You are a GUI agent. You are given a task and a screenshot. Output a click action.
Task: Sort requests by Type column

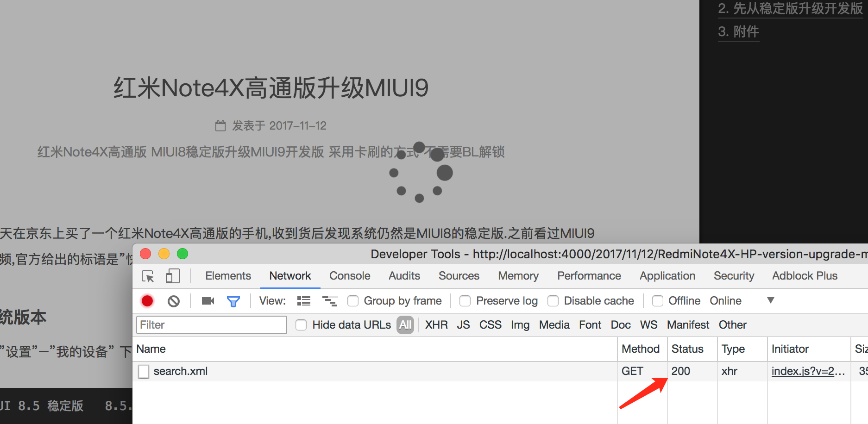point(742,349)
